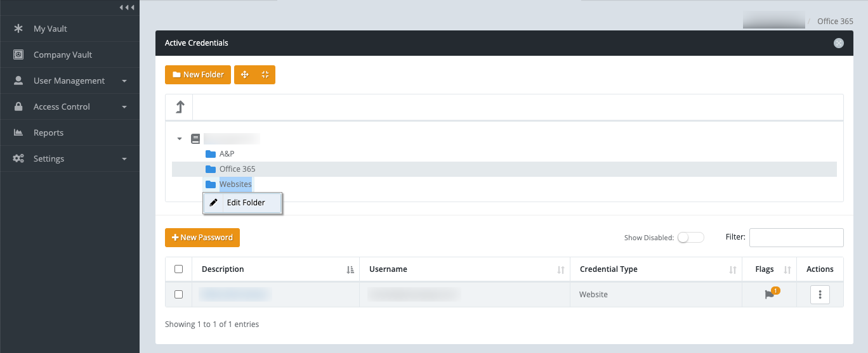Expand the Access Control submenu
Viewport: 868px width, 353px height.
[x=70, y=106]
